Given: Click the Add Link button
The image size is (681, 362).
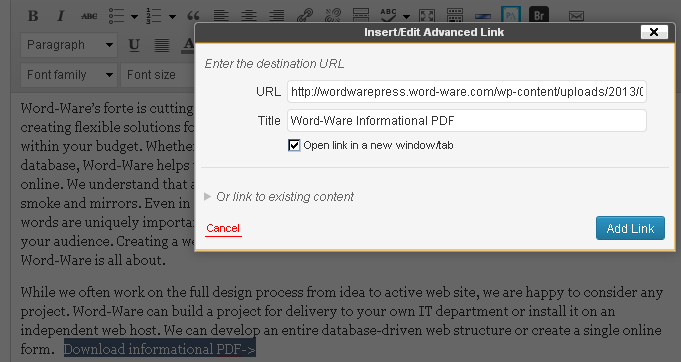Looking at the screenshot, I should click(x=630, y=228).
